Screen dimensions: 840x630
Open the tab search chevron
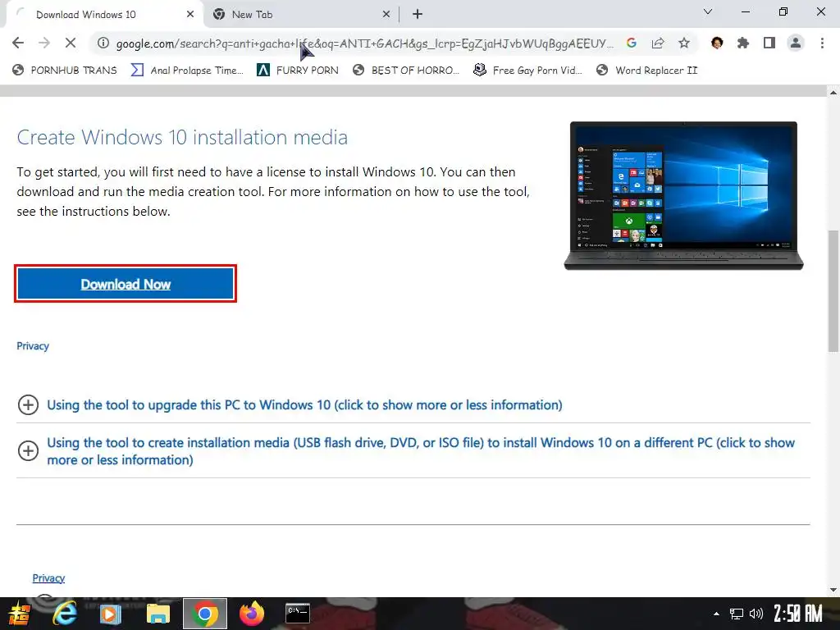point(708,11)
